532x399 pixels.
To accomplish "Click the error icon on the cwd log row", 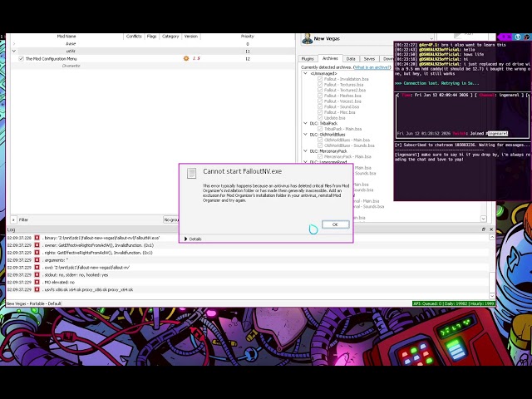I will click(x=37, y=268).
